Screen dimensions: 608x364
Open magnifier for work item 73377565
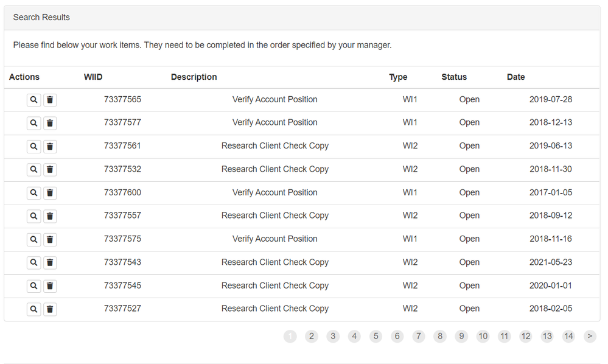tap(34, 100)
